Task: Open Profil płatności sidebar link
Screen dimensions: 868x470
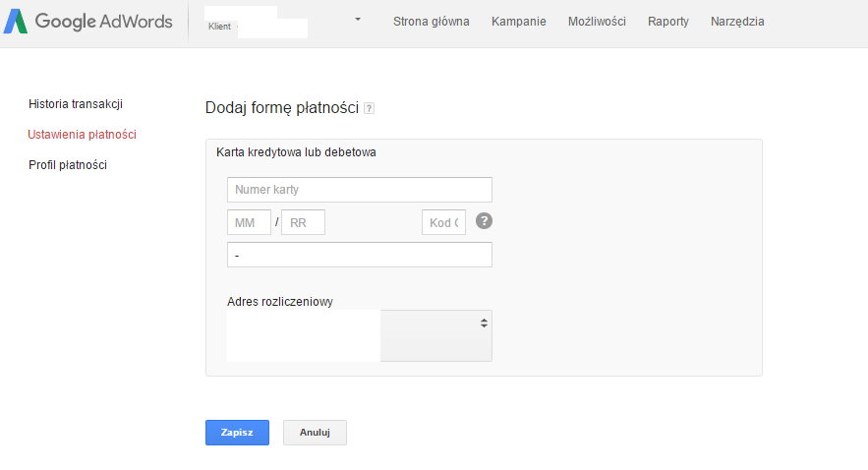Action: click(68, 165)
